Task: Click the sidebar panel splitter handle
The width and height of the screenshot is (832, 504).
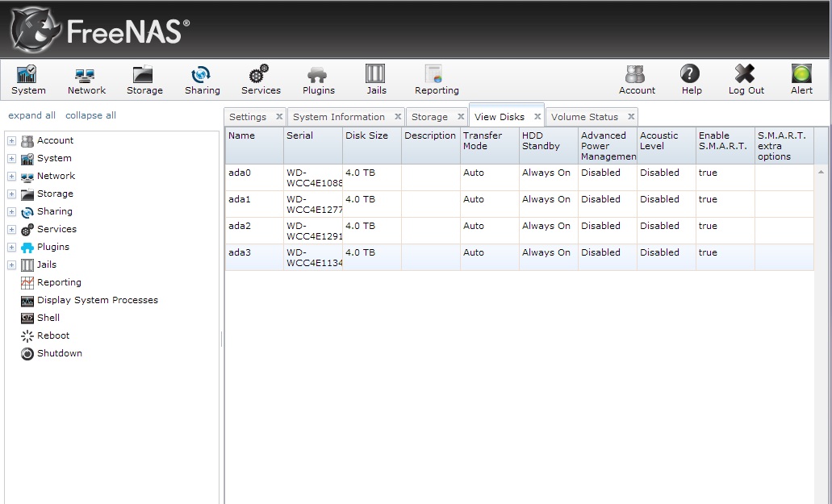Action: (221, 339)
